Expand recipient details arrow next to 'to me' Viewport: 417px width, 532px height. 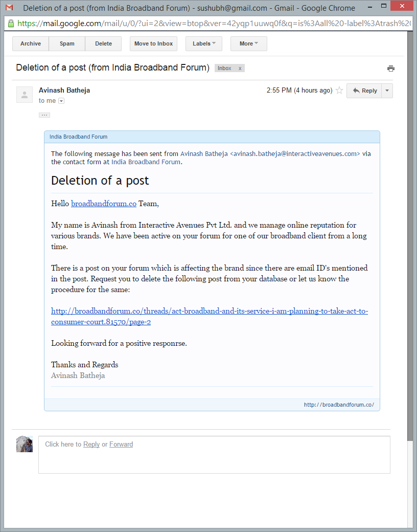[x=61, y=101]
